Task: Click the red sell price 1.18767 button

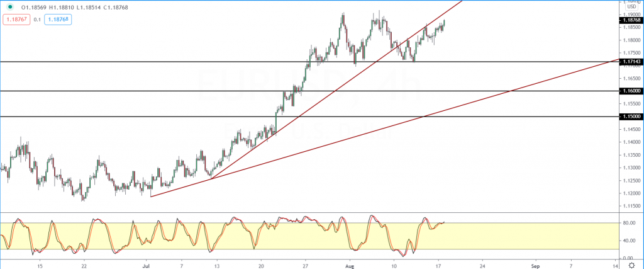Action: (16, 20)
